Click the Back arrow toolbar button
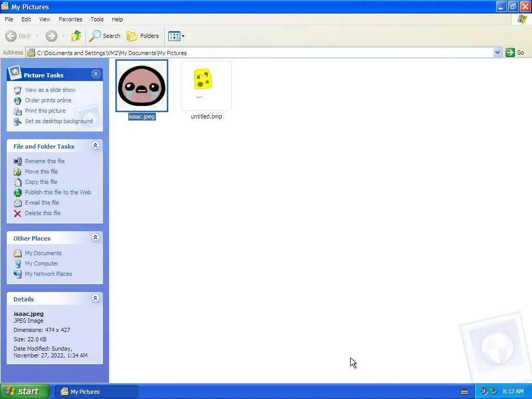 coord(18,36)
